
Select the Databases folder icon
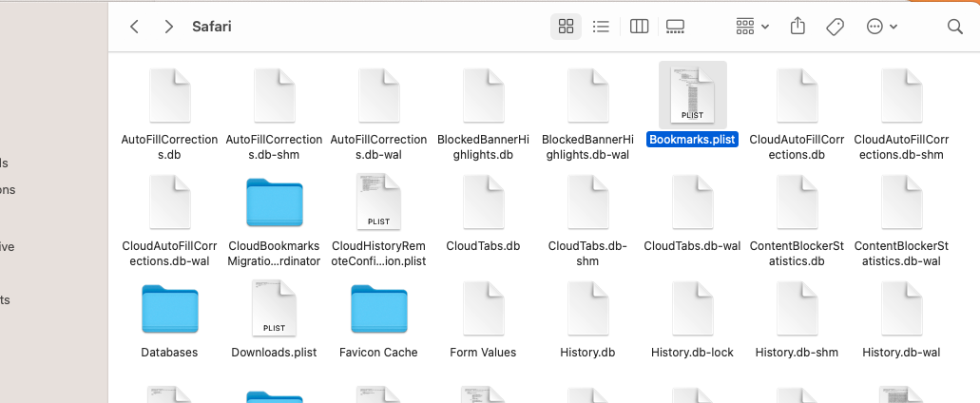pyautogui.click(x=169, y=309)
